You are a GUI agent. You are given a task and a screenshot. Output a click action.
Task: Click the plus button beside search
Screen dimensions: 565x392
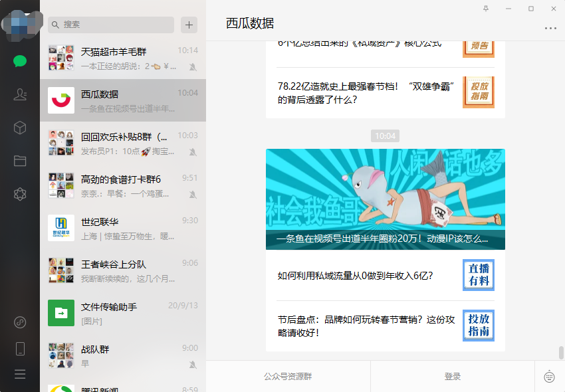(189, 25)
